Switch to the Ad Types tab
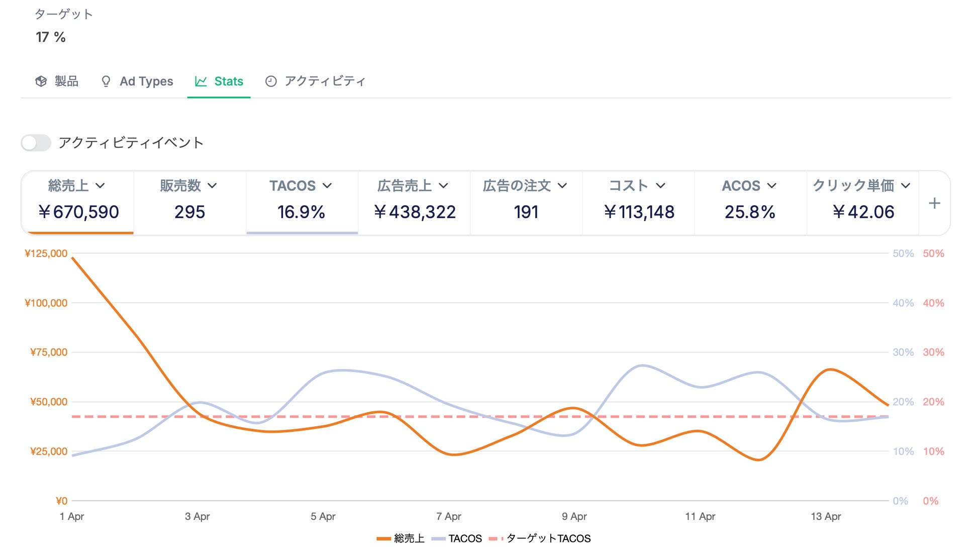This screenshot has width=980, height=549. tap(146, 81)
